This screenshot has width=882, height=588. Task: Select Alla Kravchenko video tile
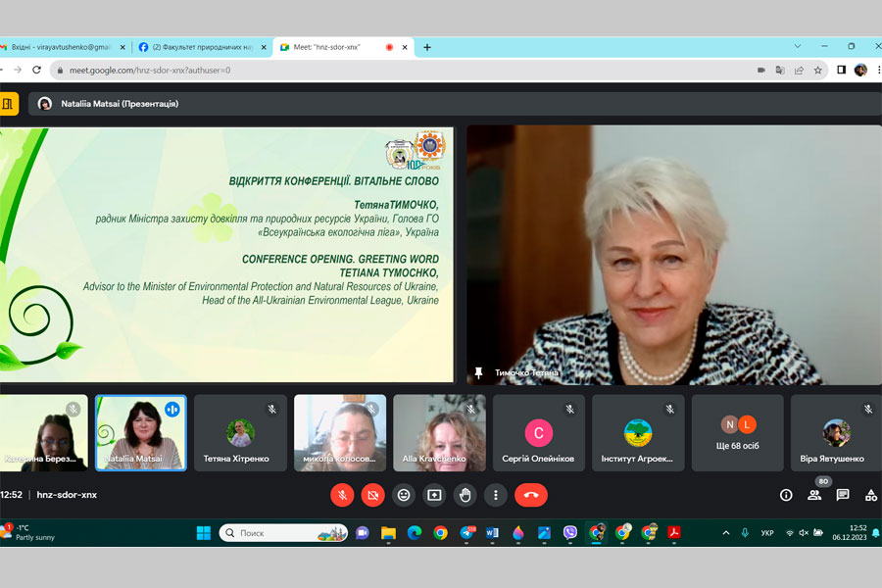pos(439,433)
